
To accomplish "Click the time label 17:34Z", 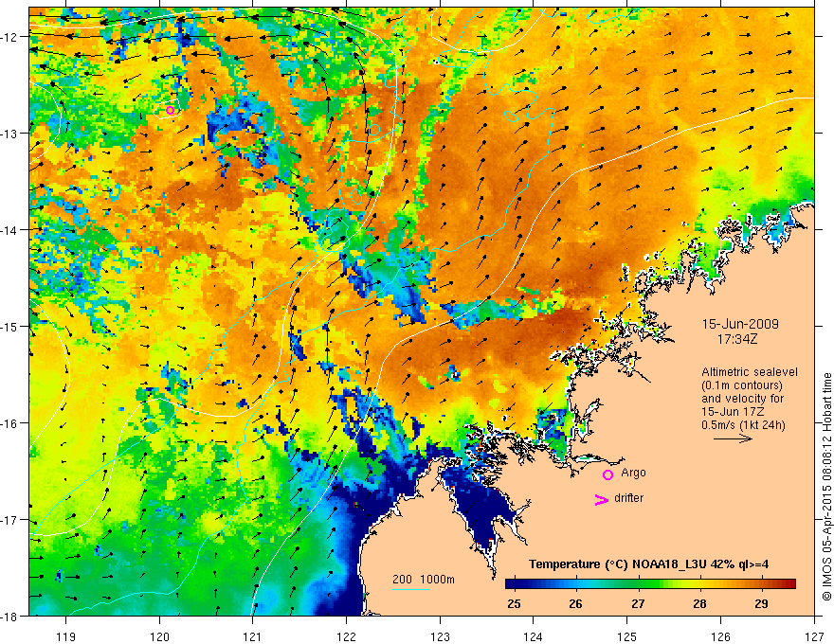I will click(736, 339).
